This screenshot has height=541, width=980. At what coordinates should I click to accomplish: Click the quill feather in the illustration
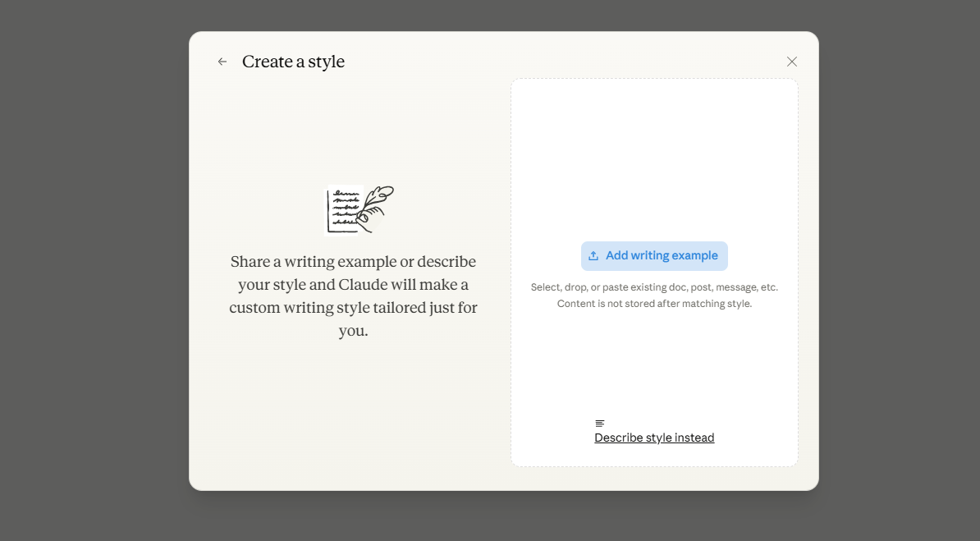[x=378, y=197]
